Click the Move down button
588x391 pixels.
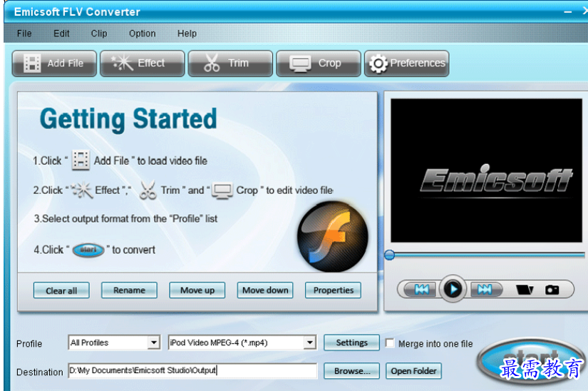point(265,290)
